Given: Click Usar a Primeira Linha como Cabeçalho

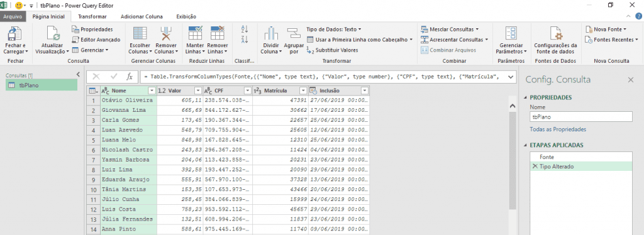Looking at the screenshot, I should 360,40.
